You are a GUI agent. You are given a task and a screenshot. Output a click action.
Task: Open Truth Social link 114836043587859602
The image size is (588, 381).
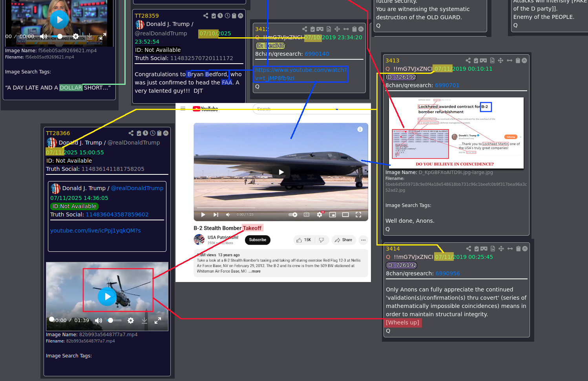117,214
